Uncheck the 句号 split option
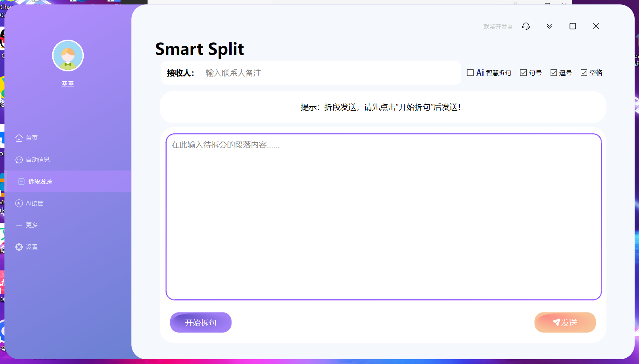The width and height of the screenshot is (639, 364). point(523,72)
